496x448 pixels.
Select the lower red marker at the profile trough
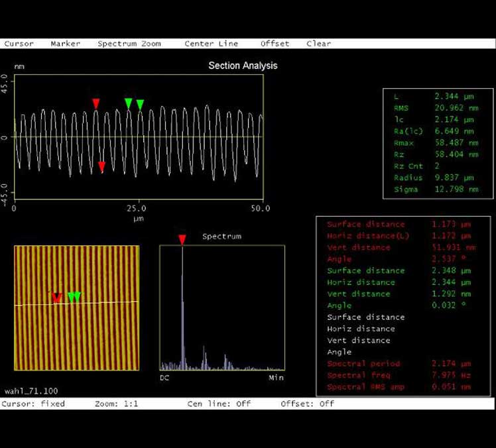[x=101, y=167]
